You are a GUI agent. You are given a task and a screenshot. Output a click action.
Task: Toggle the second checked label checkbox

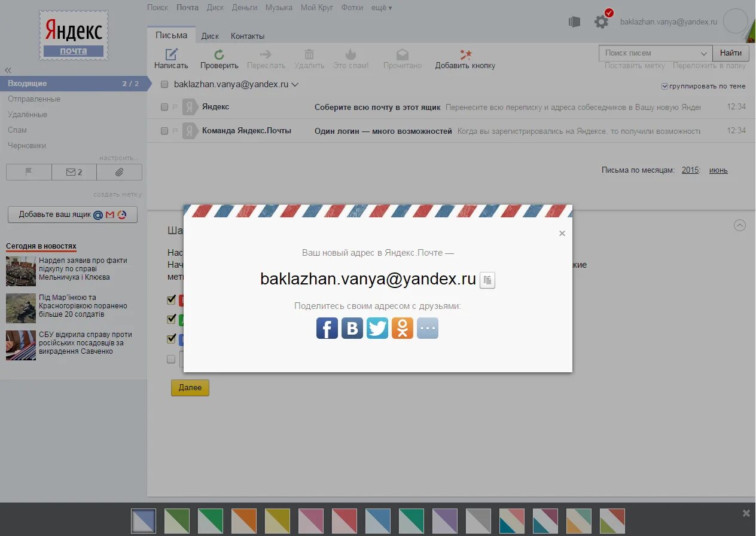pyautogui.click(x=171, y=319)
